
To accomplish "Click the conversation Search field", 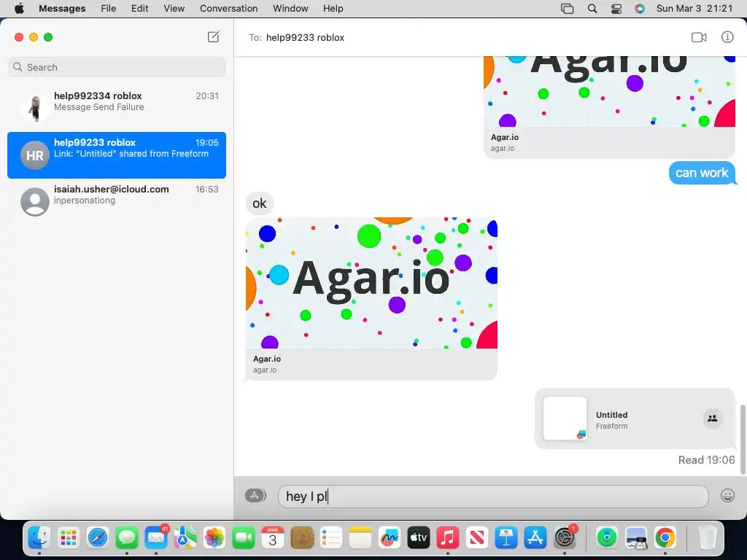I will pos(117,67).
